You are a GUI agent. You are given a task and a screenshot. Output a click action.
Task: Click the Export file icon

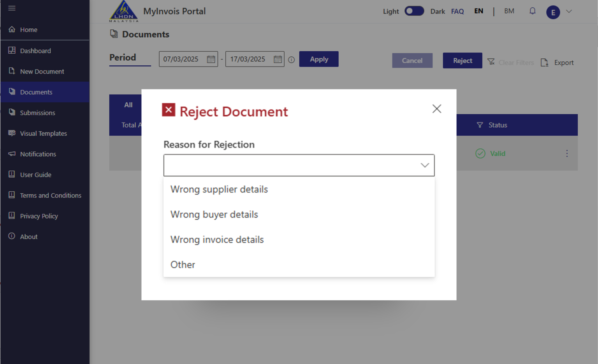pyautogui.click(x=544, y=62)
